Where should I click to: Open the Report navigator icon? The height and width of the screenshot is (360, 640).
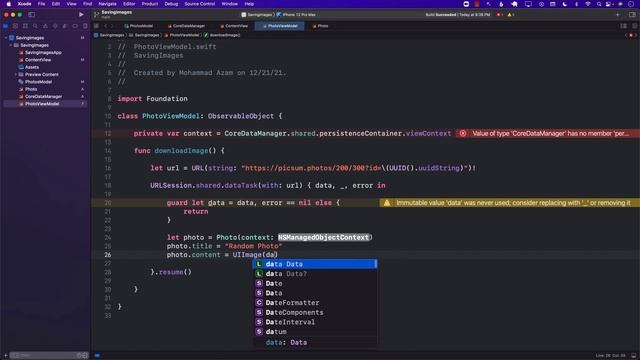click(x=85, y=26)
